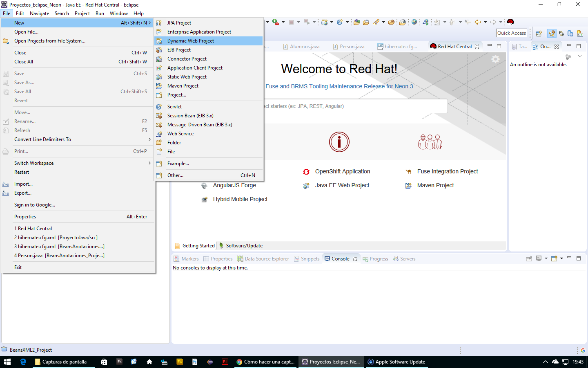This screenshot has width=588, height=368.
Task: Choose the Servlet menu entry
Action: coord(209,107)
